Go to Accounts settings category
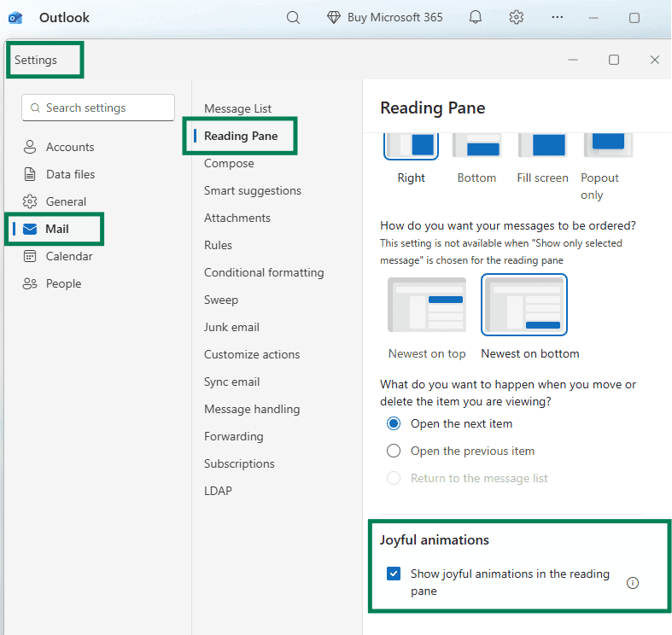The height and width of the screenshot is (635, 672). (70, 147)
